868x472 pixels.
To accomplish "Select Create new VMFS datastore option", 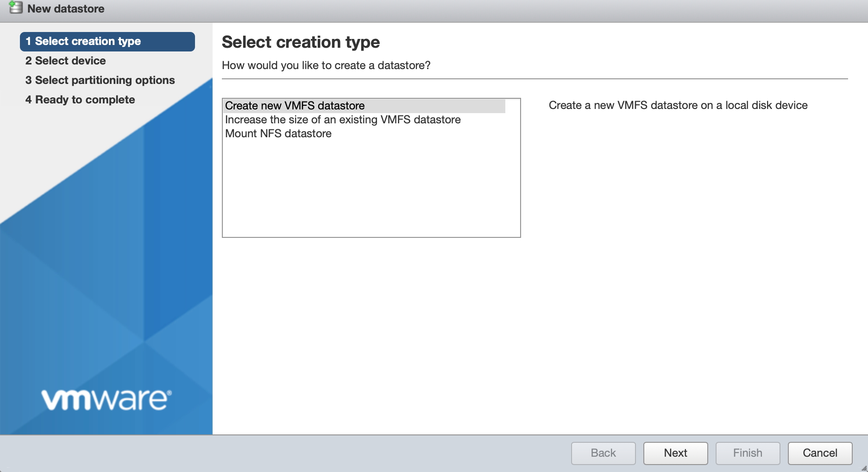I will click(295, 106).
